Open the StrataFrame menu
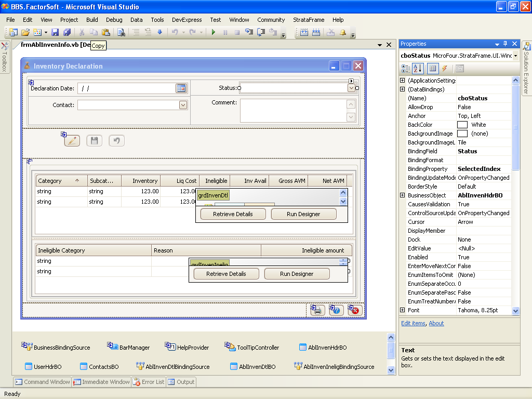Image resolution: width=532 pixels, height=399 pixels. click(309, 20)
